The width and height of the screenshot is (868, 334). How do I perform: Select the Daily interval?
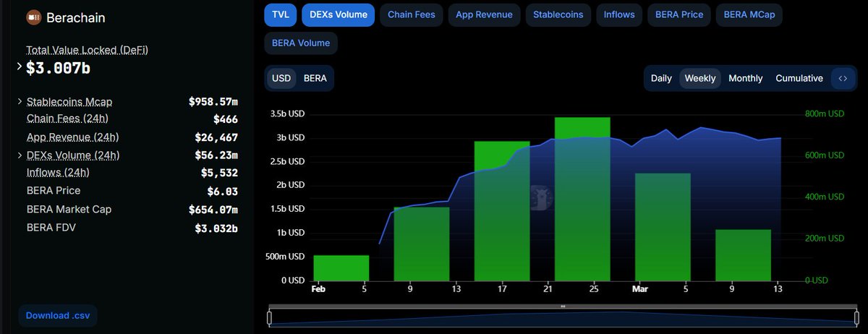(x=661, y=78)
